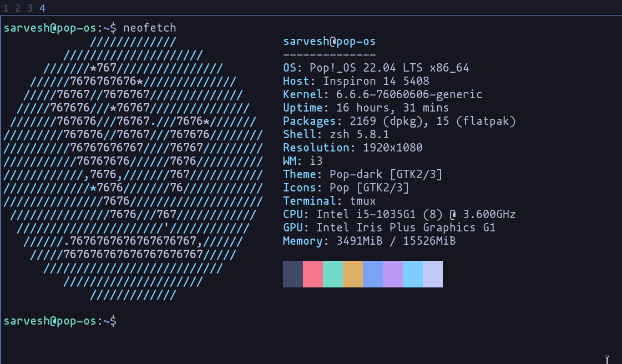The image size is (622, 364).
Task: Click the GPU Intel Iris Plus Graphics line
Action: pos(389,228)
